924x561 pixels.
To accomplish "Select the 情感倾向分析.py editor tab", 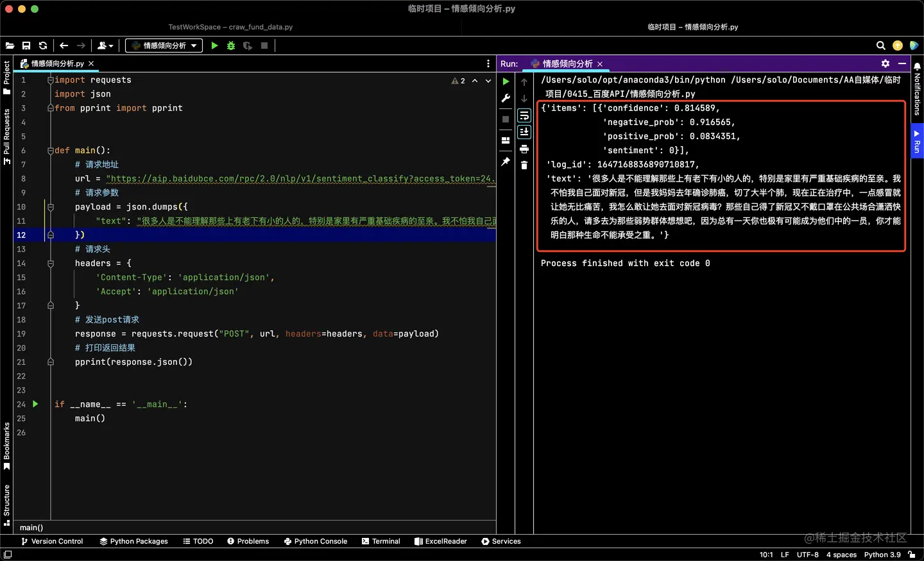I will pos(58,63).
